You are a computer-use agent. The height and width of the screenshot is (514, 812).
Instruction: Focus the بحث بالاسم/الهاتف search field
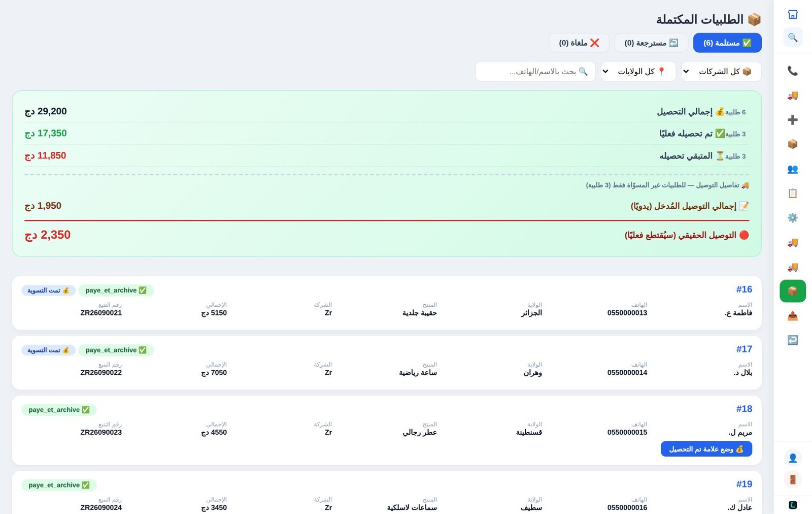535,72
